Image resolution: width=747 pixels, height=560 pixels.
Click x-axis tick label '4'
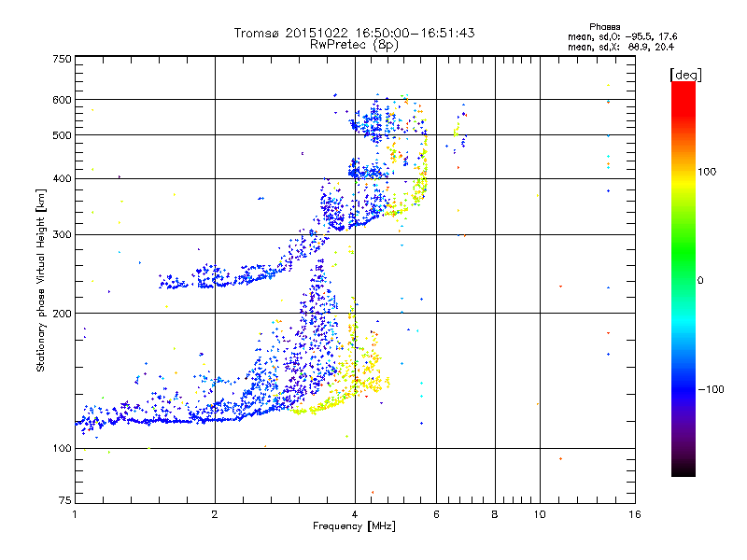[x=355, y=514]
